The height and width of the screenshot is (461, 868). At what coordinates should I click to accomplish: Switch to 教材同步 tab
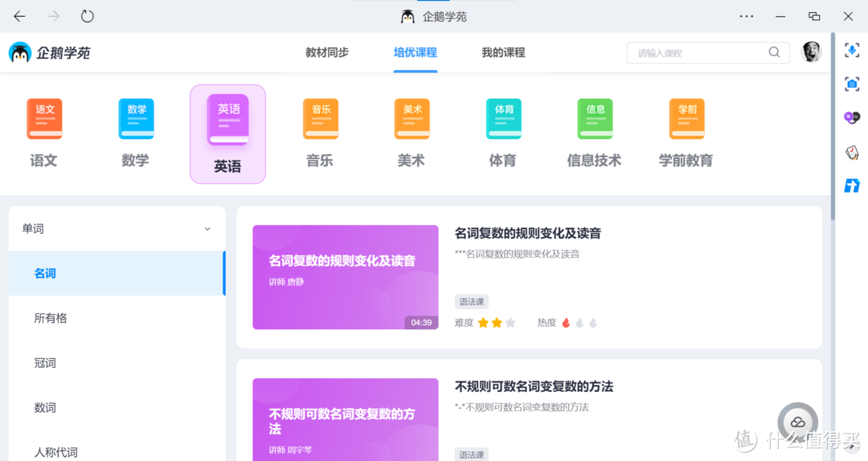[327, 52]
